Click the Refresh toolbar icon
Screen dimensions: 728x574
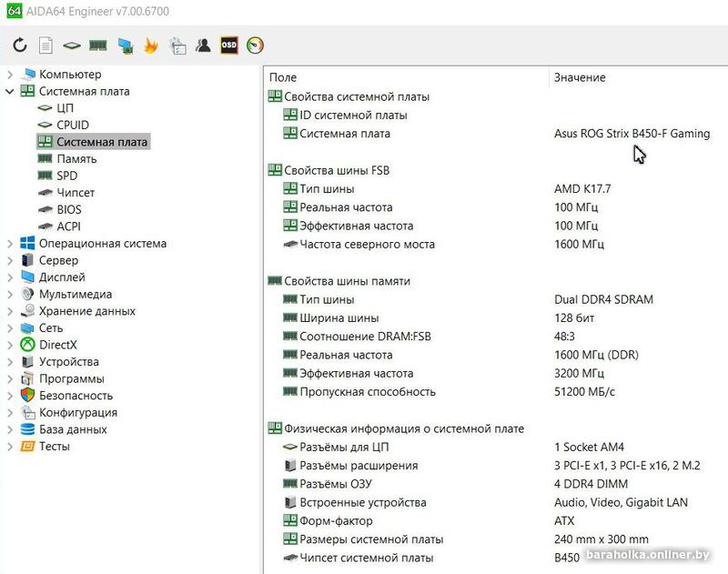coord(20,45)
